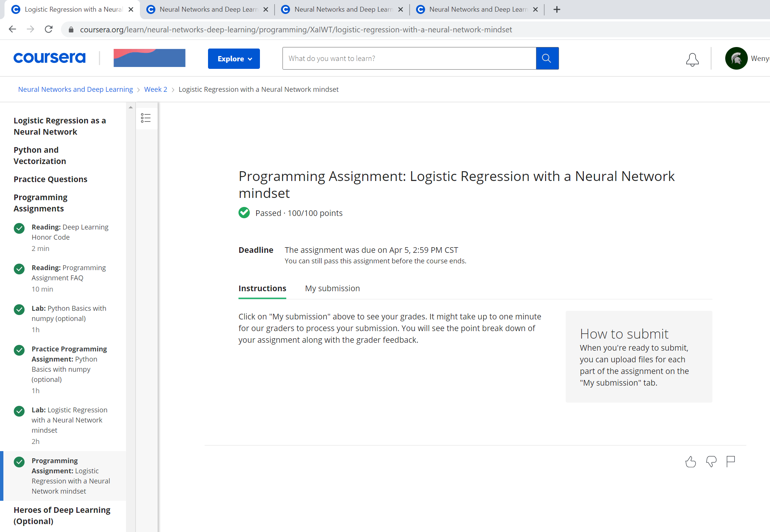Screen dimensions: 770x532
Task: Open Neural Networks and Deep Learning breadcrumb
Action: coord(75,89)
